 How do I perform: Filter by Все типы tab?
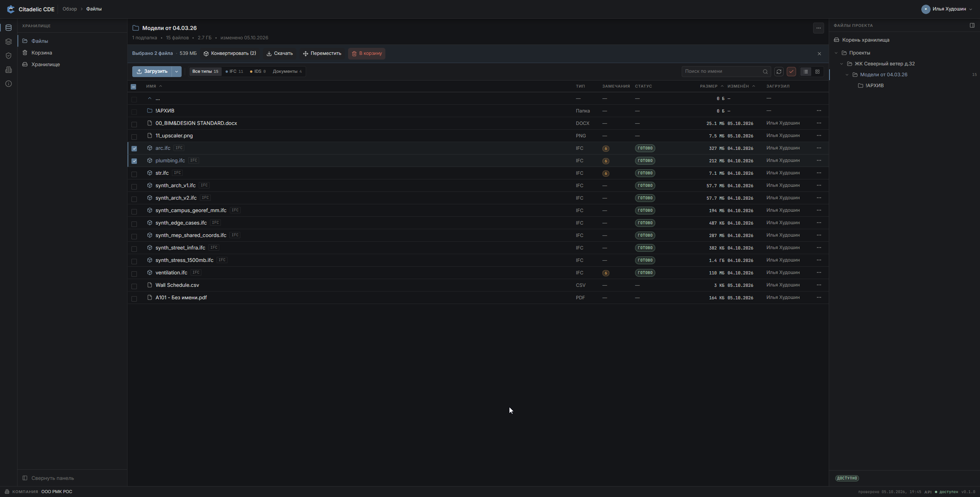(x=205, y=72)
